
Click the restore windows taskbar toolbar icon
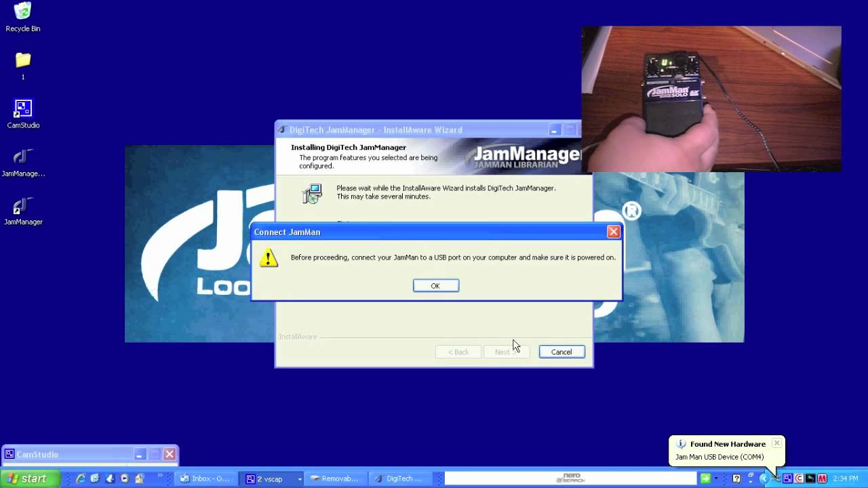click(x=751, y=475)
